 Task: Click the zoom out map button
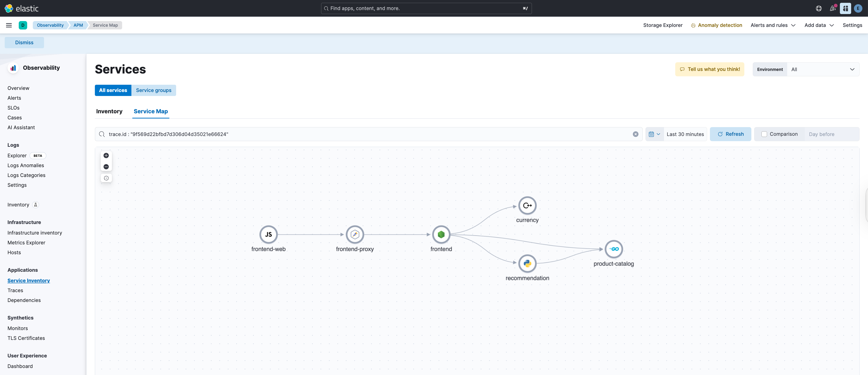click(106, 167)
